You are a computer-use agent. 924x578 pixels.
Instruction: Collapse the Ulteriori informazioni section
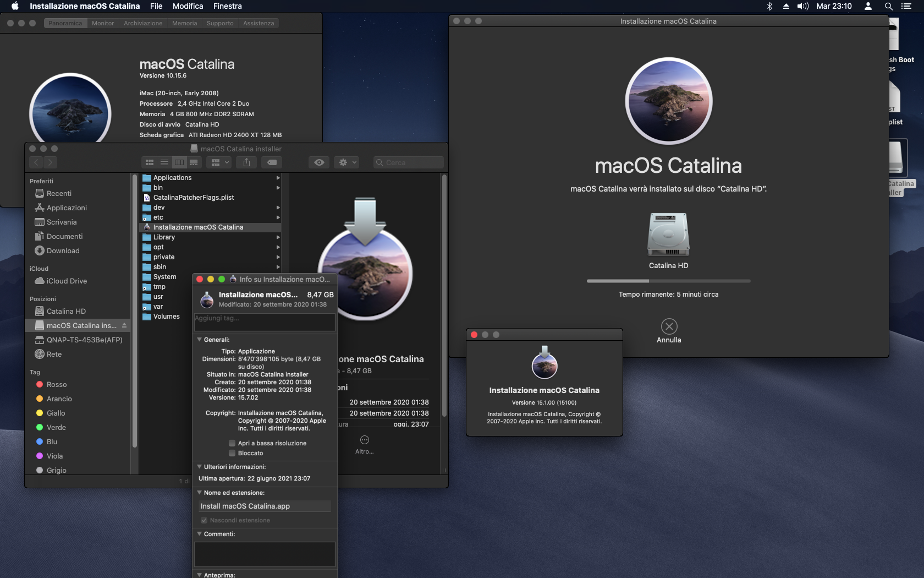click(200, 467)
